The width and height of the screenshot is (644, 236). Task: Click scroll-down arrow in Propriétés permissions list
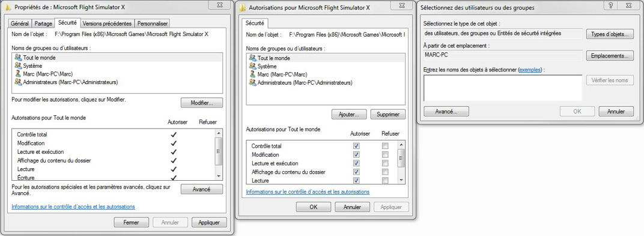pos(219,175)
